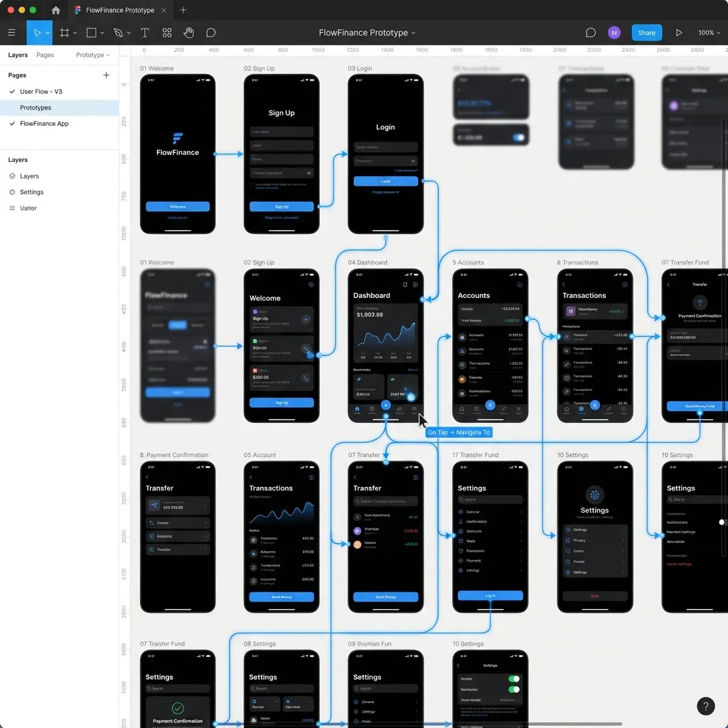This screenshot has width=728, height=728.
Task: Select the Pen tool
Action: pos(119,33)
